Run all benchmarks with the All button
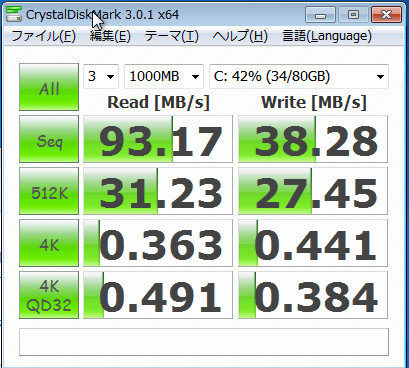Image resolution: width=409 pixels, height=368 pixels. (x=49, y=87)
